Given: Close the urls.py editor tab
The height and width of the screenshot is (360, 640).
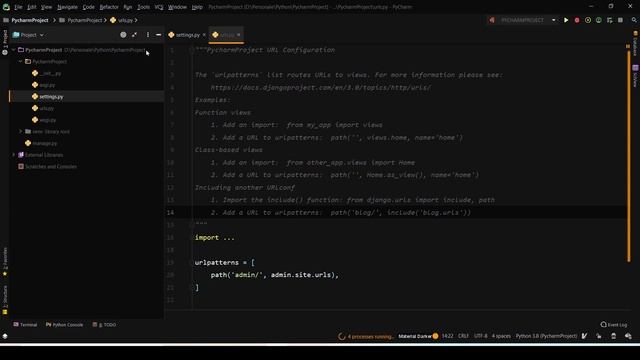Looking at the screenshot, I should [239, 35].
